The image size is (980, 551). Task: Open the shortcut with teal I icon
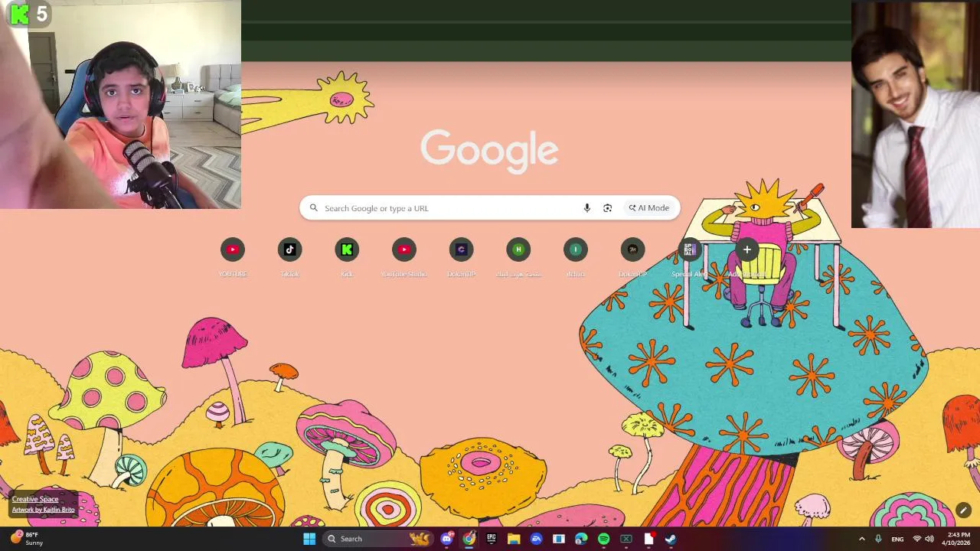click(575, 257)
